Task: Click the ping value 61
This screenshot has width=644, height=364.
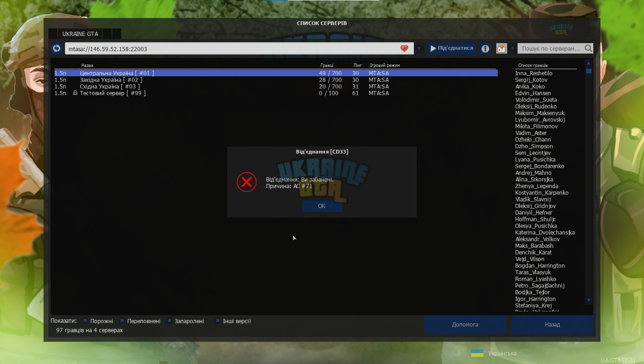Action: pyautogui.click(x=356, y=93)
